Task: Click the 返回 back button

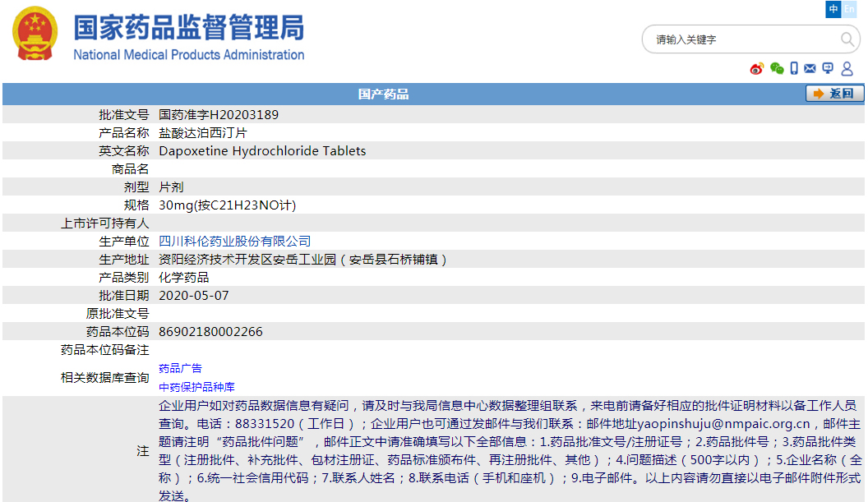Action: (834, 94)
